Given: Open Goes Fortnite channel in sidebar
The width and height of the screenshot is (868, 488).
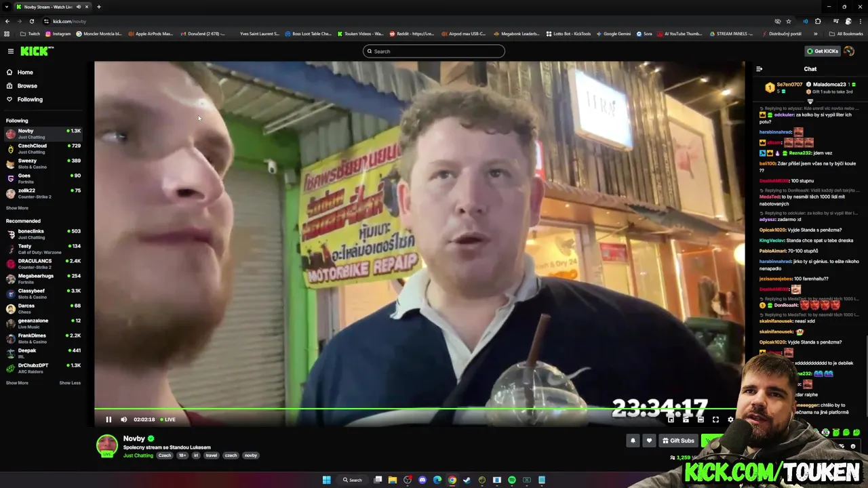Looking at the screenshot, I should [x=43, y=178].
